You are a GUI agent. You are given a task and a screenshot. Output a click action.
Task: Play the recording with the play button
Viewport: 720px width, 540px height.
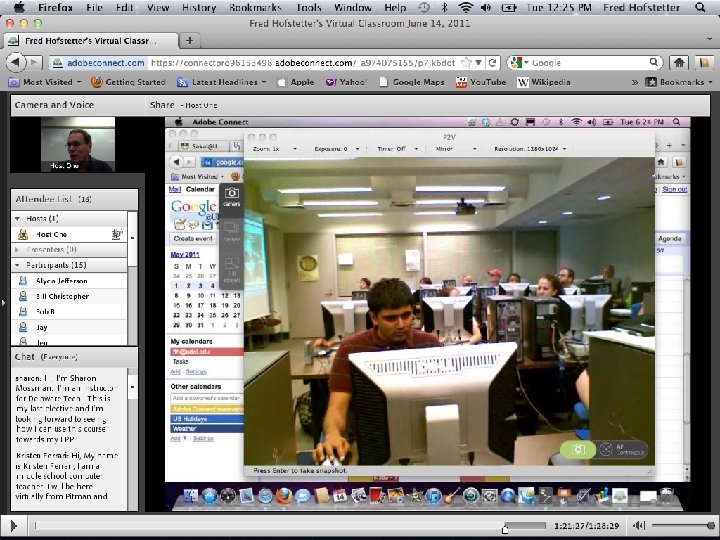pyautogui.click(x=13, y=526)
